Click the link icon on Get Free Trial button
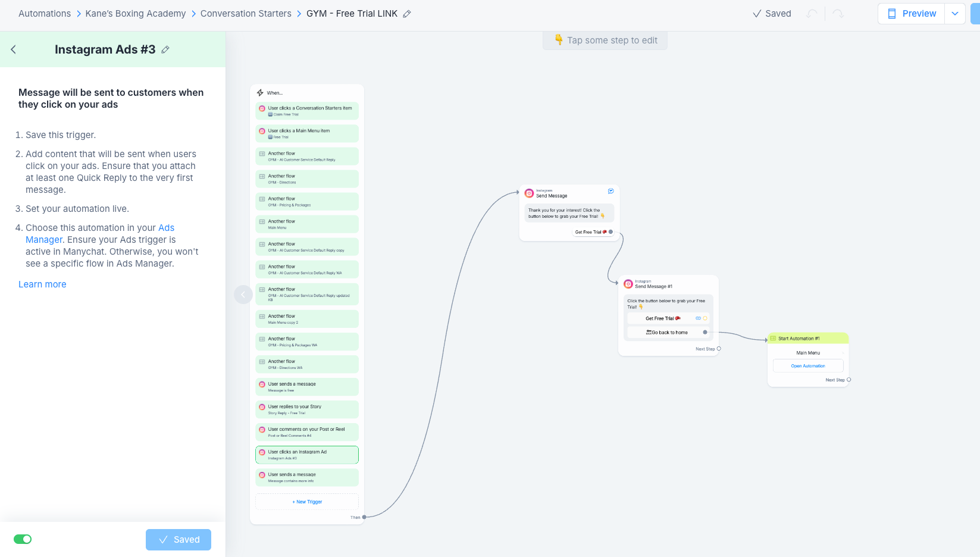Screen dimensions: 980x557 point(698,318)
